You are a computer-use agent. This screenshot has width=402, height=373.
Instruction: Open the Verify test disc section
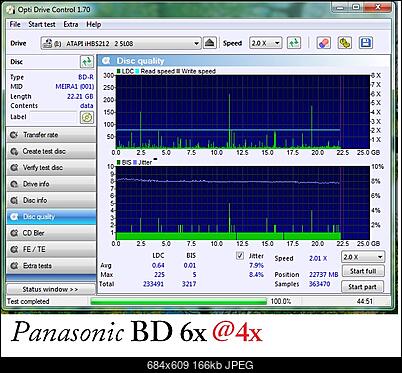click(x=51, y=168)
